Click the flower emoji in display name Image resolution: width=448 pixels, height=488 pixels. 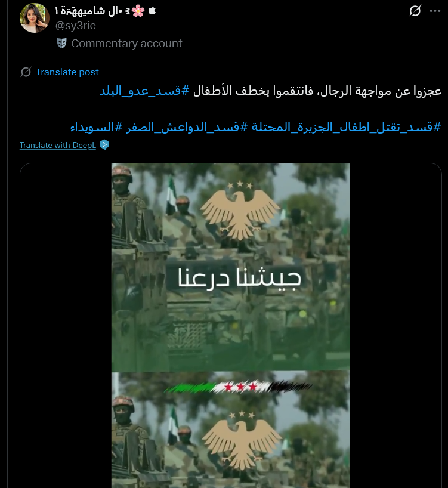pos(138,11)
